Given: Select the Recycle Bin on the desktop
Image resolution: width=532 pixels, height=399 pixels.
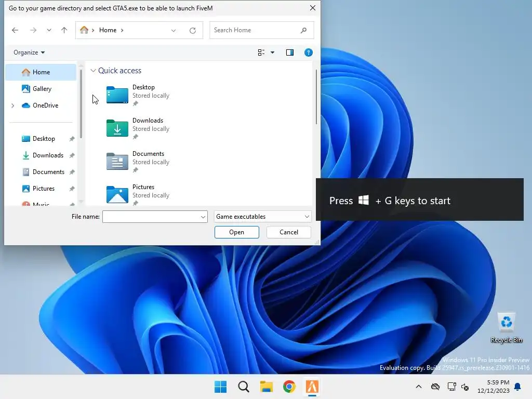Looking at the screenshot, I should click(506, 328).
